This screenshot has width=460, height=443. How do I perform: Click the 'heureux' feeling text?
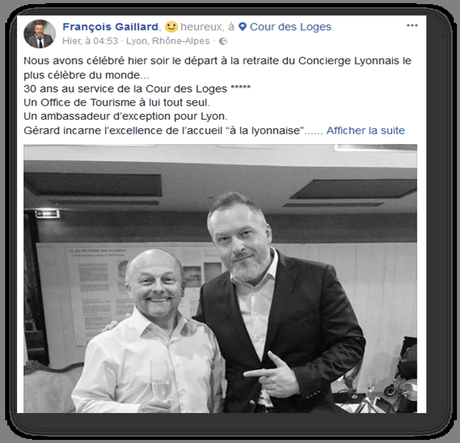(x=202, y=27)
